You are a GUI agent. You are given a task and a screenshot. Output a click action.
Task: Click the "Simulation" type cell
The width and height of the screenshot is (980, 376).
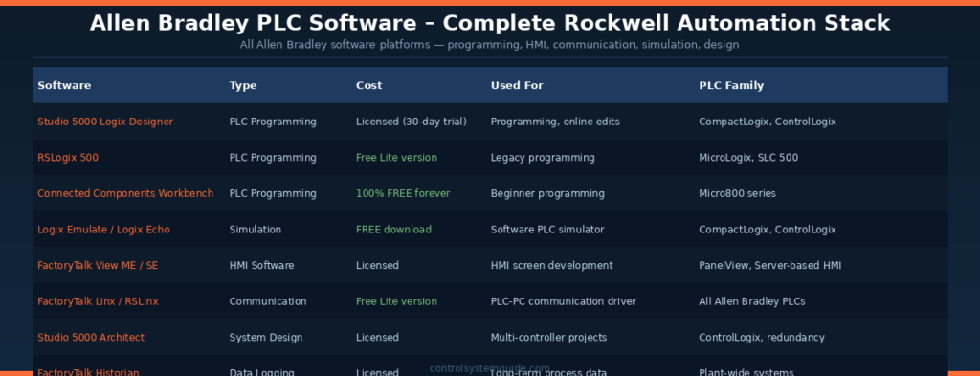255,230
